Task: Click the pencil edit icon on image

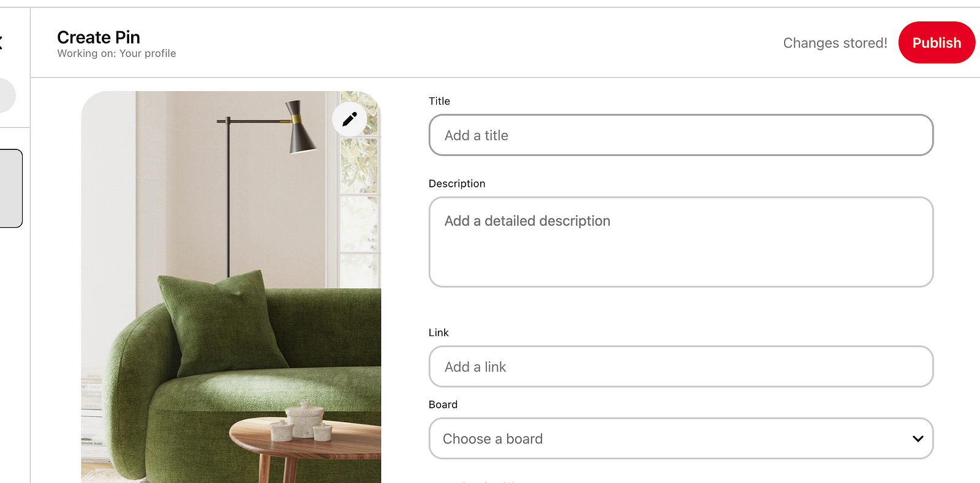Action: (x=350, y=119)
